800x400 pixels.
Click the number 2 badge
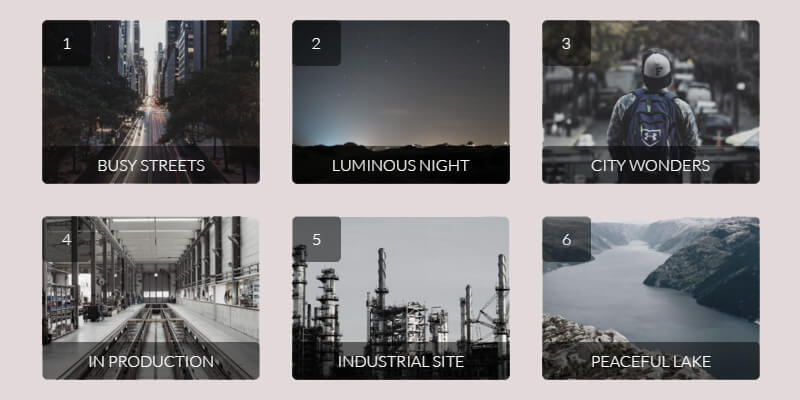(316, 43)
